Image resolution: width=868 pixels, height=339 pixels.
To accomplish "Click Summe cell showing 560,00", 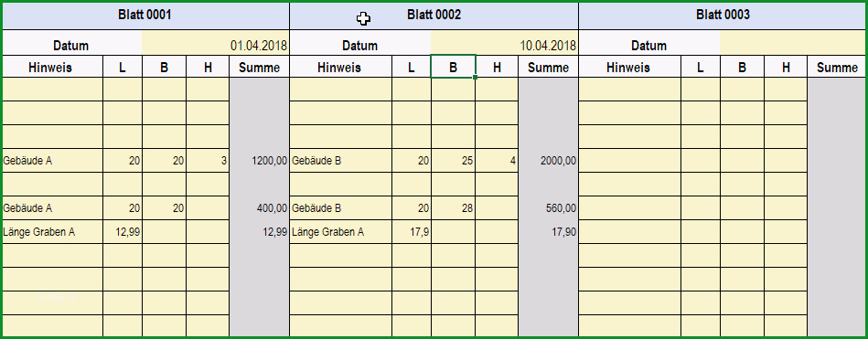I will click(548, 208).
